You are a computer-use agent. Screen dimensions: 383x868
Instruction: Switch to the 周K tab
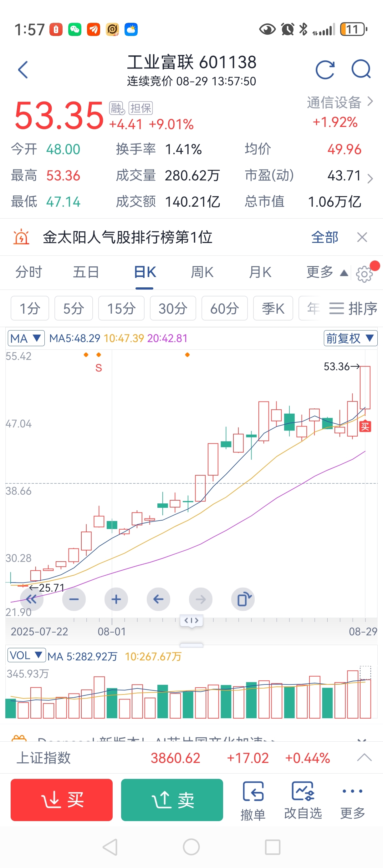point(202,272)
